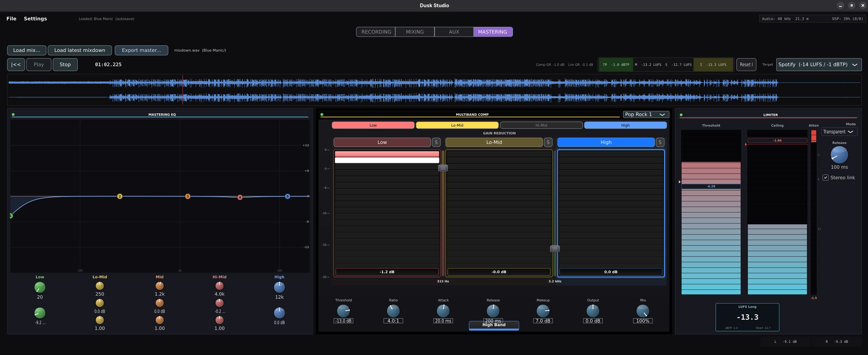This screenshot has width=868, height=355.
Task: Open the File menu
Action: click(x=11, y=19)
